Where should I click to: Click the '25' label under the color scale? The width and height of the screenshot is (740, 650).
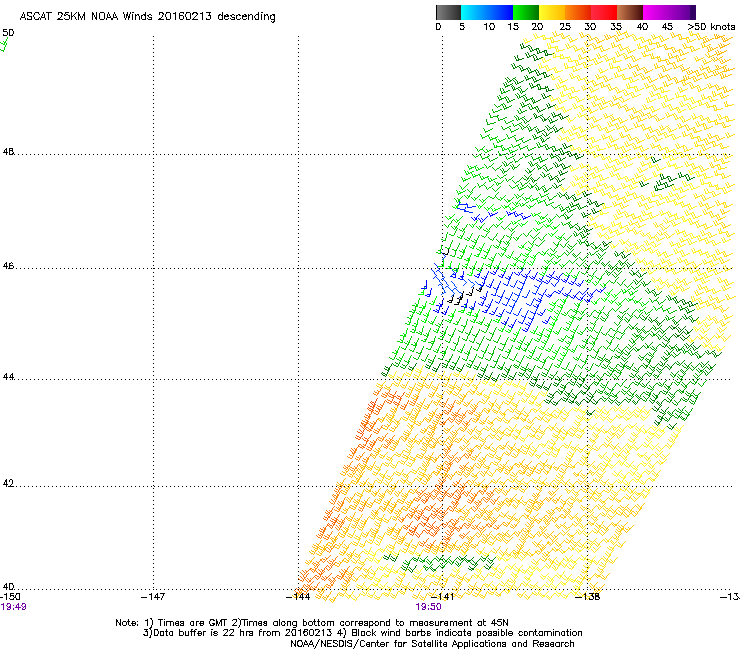(x=565, y=27)
